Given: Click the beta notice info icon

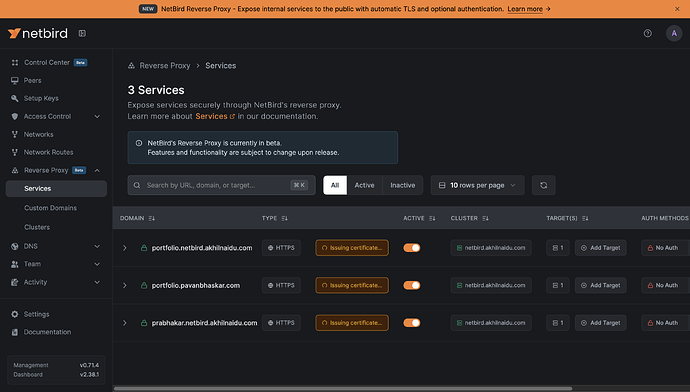Looking at the screenshot, I should tap(139, 143).
